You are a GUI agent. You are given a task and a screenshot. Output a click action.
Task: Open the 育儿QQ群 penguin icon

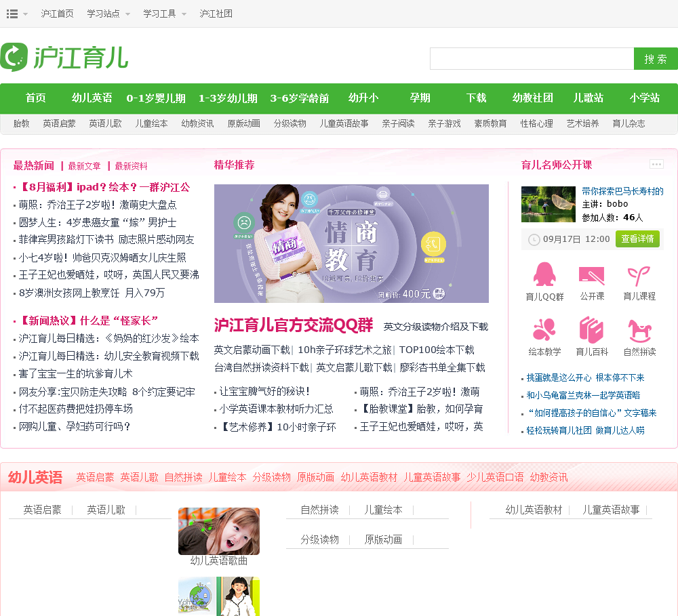[x=544, y=274]
